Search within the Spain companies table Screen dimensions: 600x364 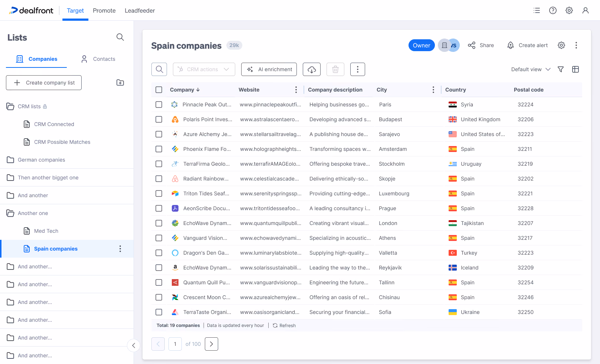pyautogui.click(x=159, y=69)
